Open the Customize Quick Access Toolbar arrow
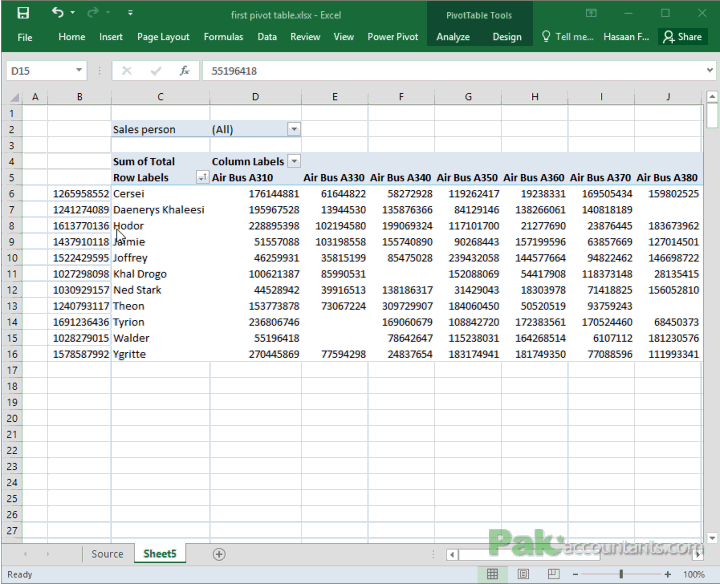720x584 pixels. click(x=130, y=13)
